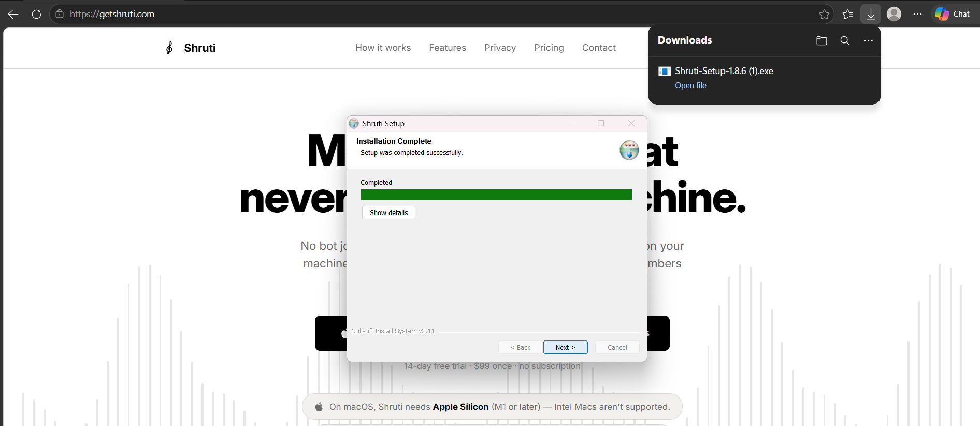Viewport: 980px width, 426px height.
Task: Click the Apple Silicon bold text
Action: click(460, 407)
